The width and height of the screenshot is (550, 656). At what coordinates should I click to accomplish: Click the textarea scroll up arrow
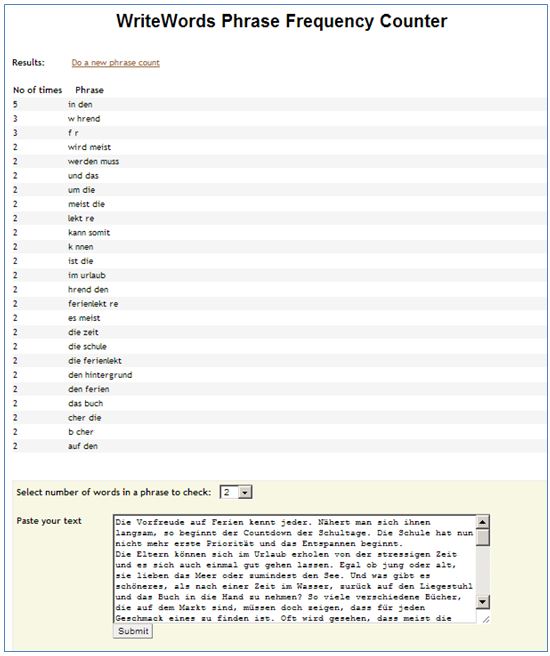[482, 522]
